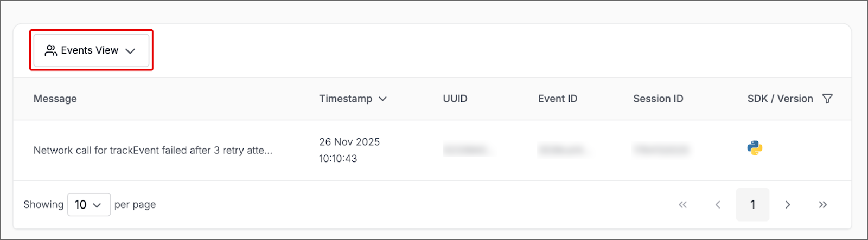
Task: Jump to the last page with double-right arrows
Action: (x=823, y=205)
